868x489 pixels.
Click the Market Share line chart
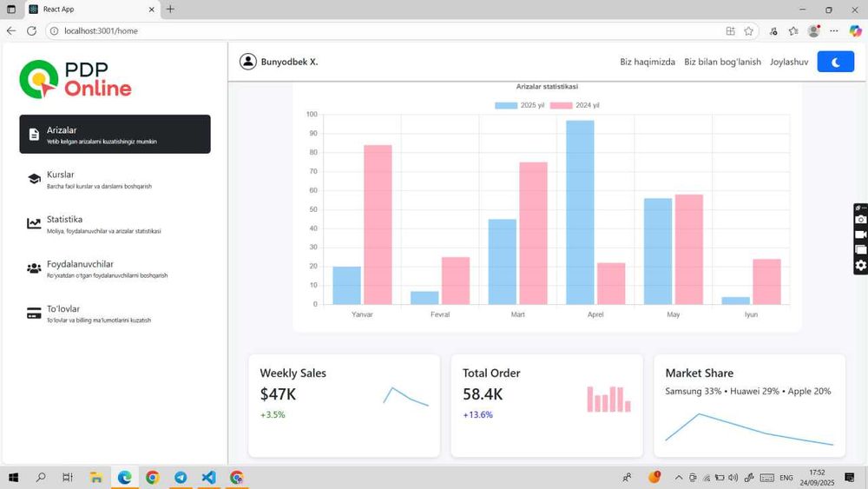[x=749, y=429]
